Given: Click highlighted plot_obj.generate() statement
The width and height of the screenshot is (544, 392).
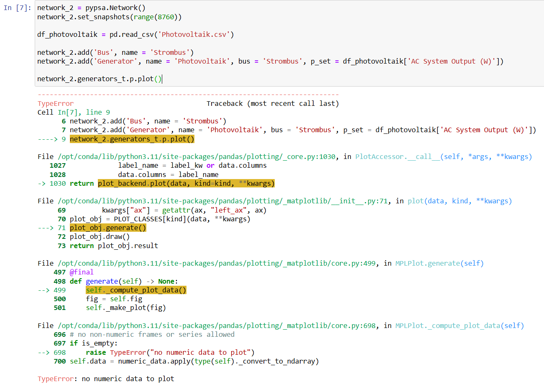Looking at the screenshot, I should click(x=108, y=228).
